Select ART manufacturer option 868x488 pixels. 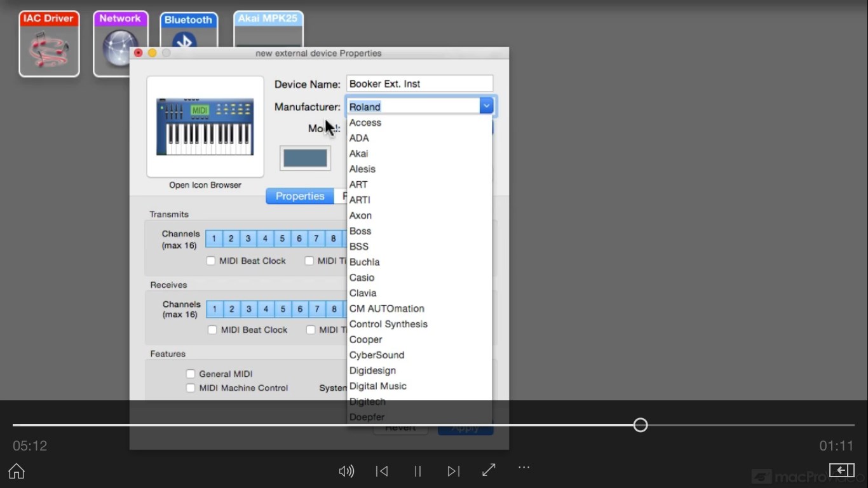click(x=419, y=184)
